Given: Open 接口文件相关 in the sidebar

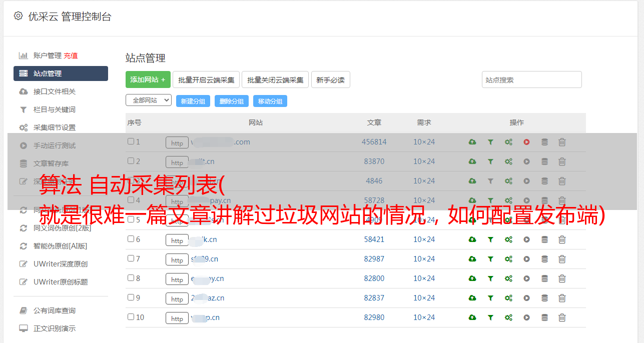Looking at the screenshot, I should click(x=55, y=91).
